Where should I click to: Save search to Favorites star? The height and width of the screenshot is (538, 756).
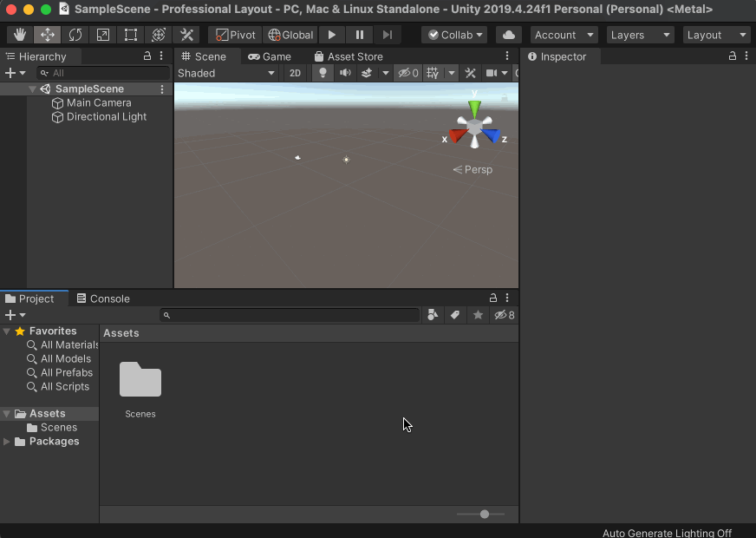(478, 315)
